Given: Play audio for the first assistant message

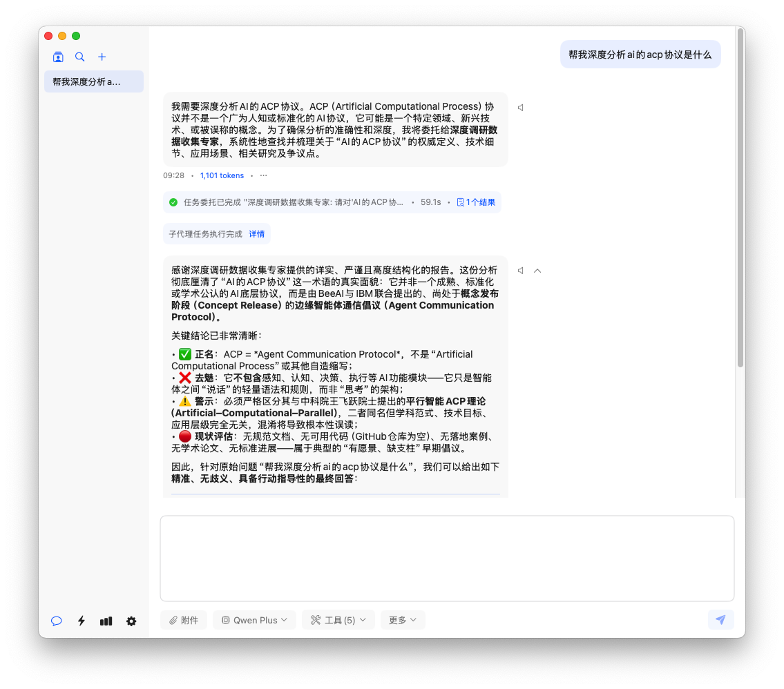Looking at the screenshot, I should tap(521, 108).
